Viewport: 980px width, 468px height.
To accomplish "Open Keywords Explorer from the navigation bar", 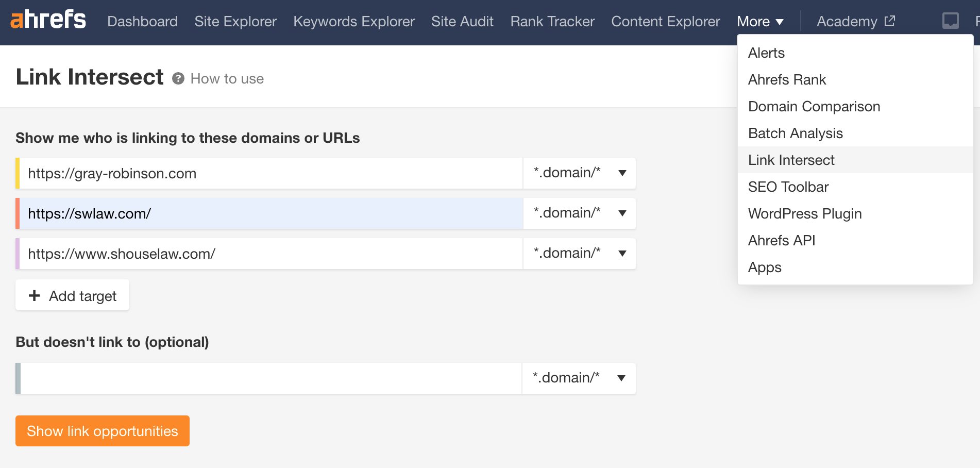I will (353, 22).
